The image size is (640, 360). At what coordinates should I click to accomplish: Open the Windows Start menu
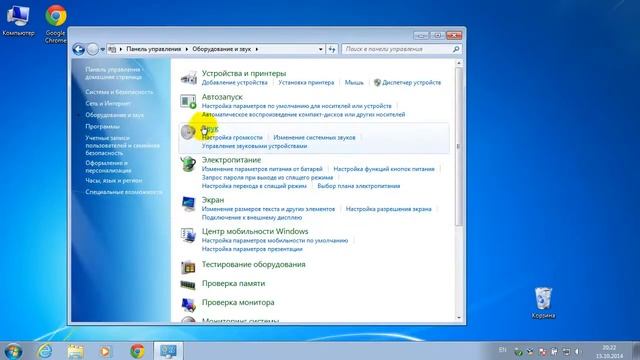(13, 351)
